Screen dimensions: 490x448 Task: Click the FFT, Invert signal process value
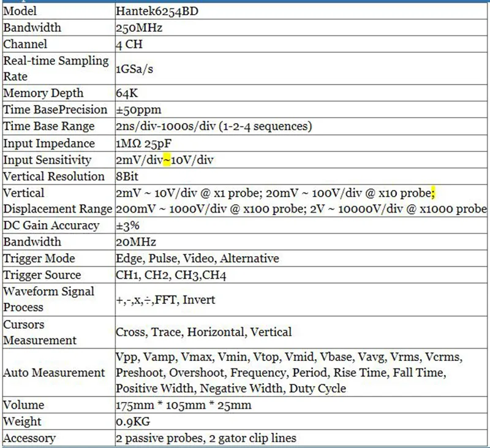(x=165, y=300)
